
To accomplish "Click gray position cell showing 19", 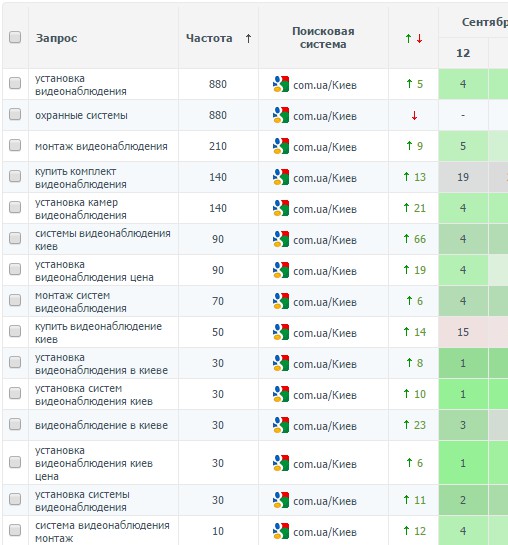I will pos(463,177).
